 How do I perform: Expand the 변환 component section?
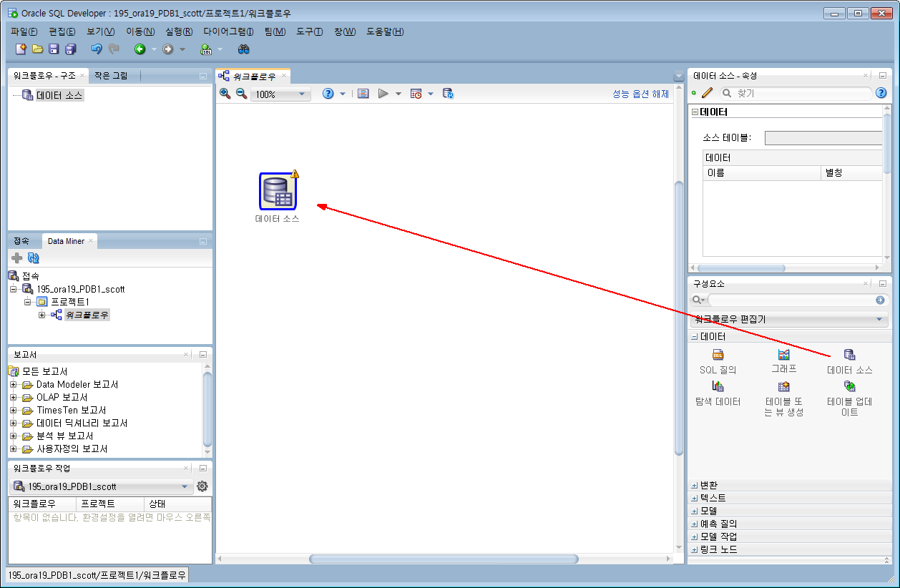point(695,485)
